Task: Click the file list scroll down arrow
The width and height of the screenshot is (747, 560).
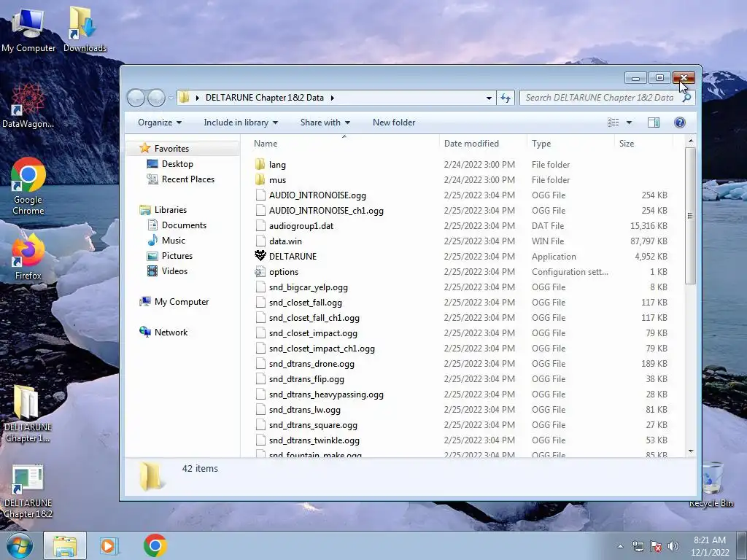Action: (690, 451)
